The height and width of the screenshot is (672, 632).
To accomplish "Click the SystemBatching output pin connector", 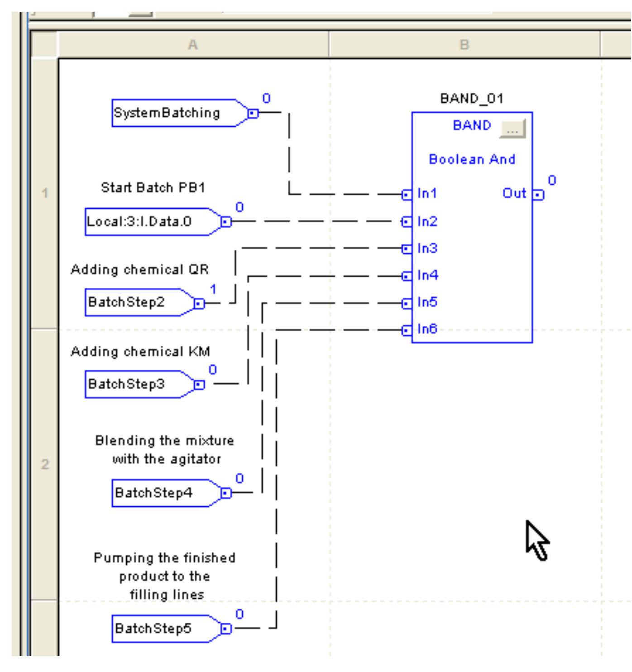I will (x=254, y=113).
